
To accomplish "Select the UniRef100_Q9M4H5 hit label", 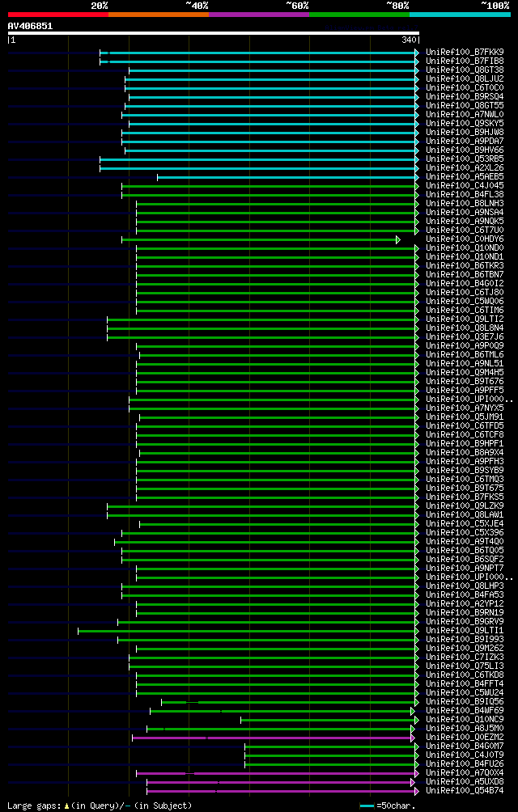I will tap(465, 372).
